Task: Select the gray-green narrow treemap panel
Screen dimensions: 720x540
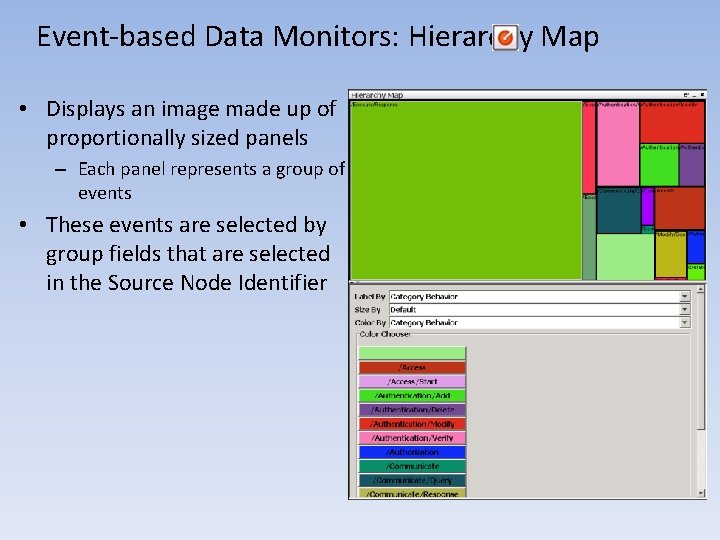Action: pyautogui.click(x=589, y=237)
